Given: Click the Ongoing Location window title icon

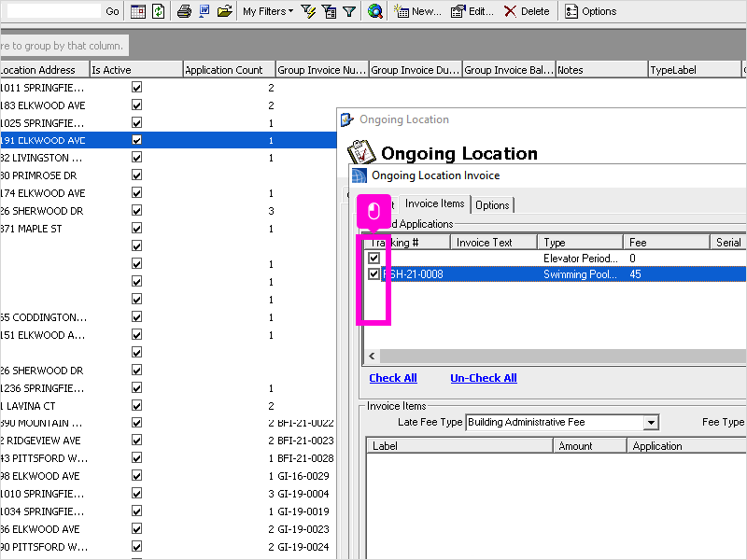Looking at the screenshot, I should (347, 119).
